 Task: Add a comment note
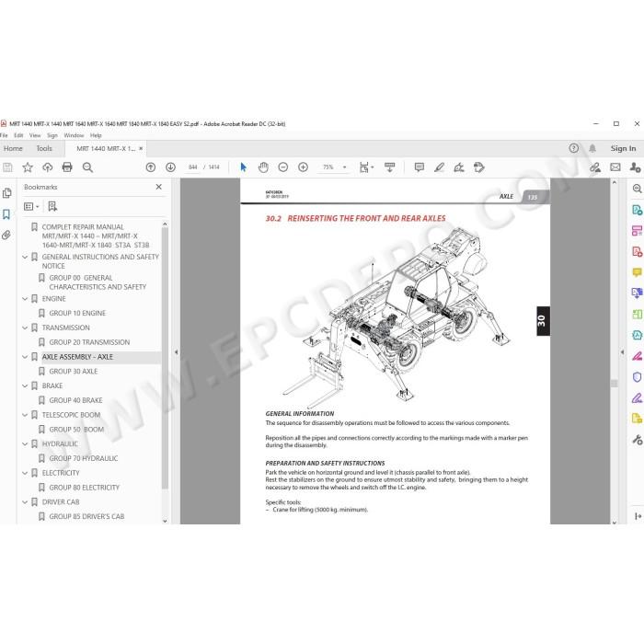420,167
